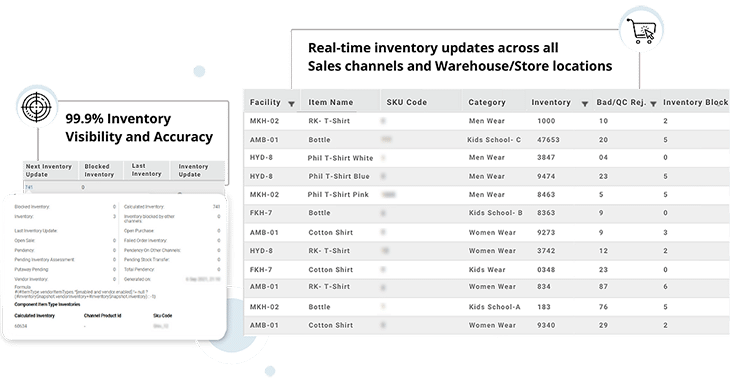Click Bad/QC value 29
This screenshot has height=380, width=730.
pos(603,326)
